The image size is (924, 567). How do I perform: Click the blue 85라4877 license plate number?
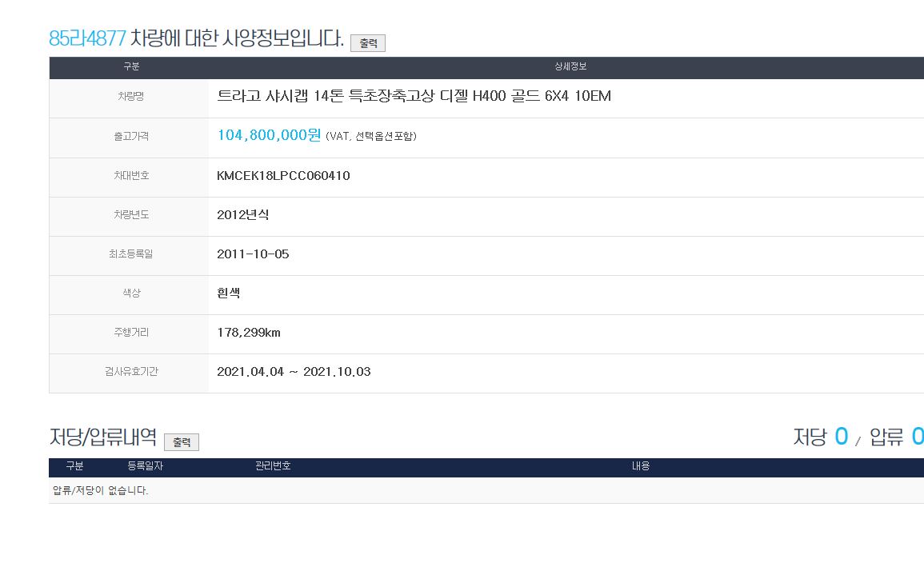(x=87, y=38)
